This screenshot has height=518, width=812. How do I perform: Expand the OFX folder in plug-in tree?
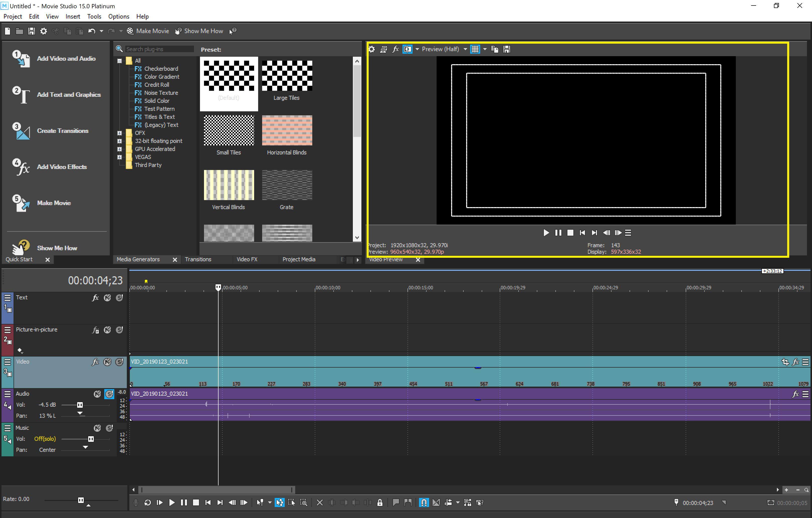pos(119,133)
